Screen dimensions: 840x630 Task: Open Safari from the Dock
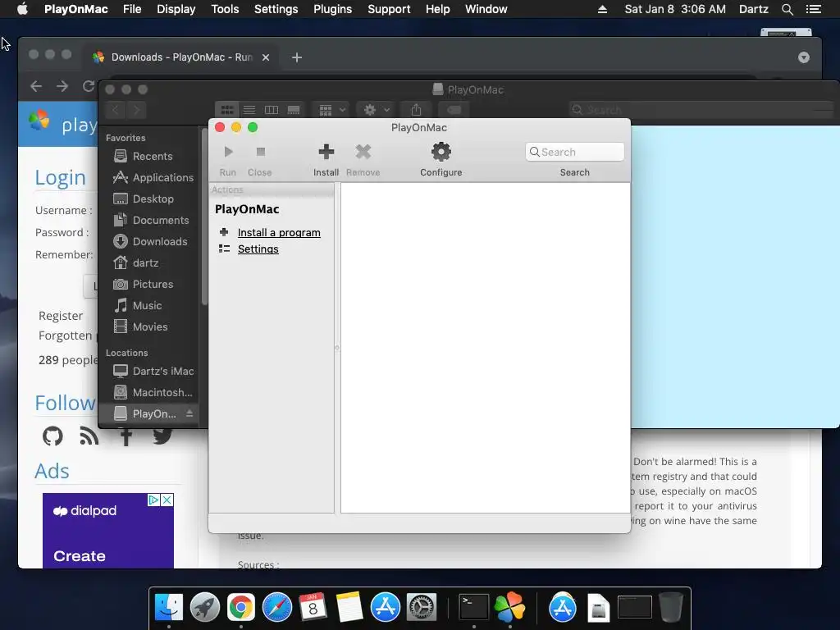coord(277,608)
